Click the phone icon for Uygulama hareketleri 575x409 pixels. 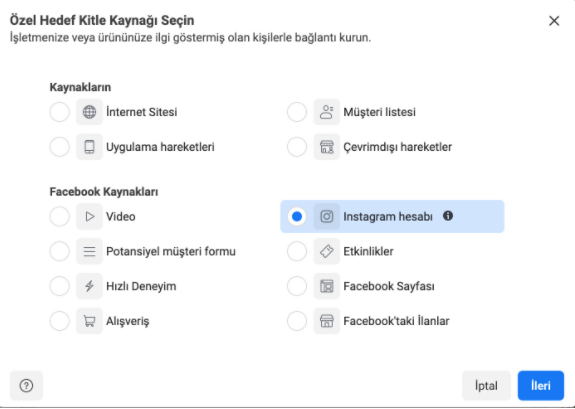click(x=89, y=147)
